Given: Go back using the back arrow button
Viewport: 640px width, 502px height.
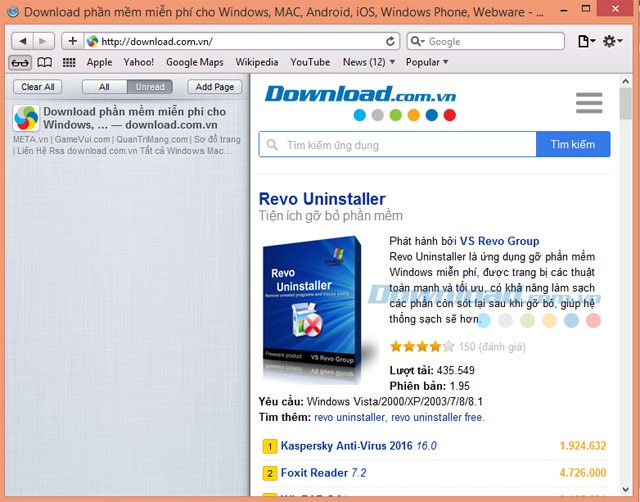Looking at the screenshot, I should [22, 41].
